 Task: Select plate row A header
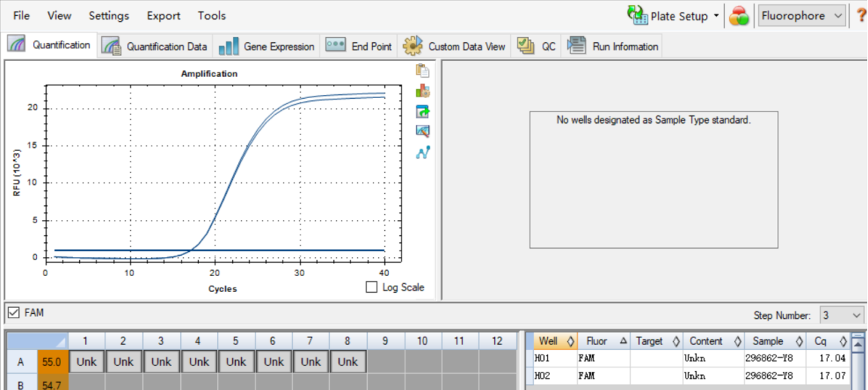[x=21, y=362]
